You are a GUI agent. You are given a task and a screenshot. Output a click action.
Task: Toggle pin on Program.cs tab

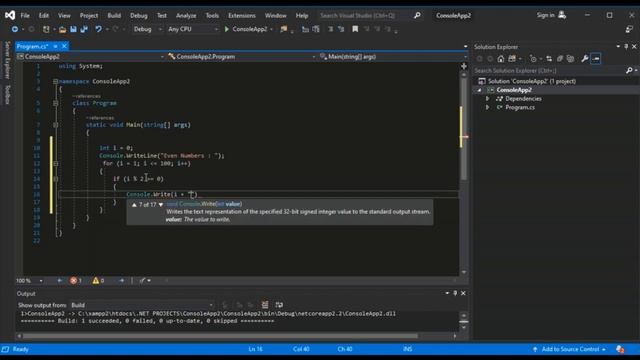[55, 47]
